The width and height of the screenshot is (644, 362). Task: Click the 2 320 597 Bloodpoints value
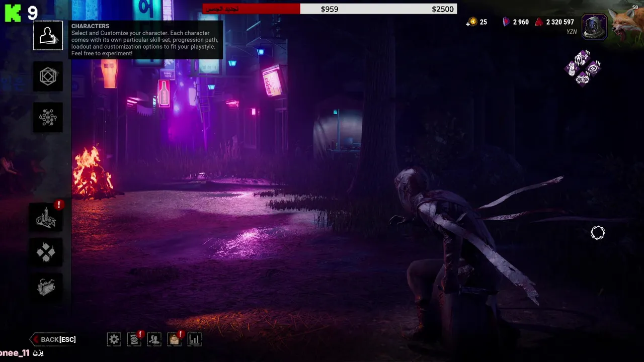[x=560, y=22]
